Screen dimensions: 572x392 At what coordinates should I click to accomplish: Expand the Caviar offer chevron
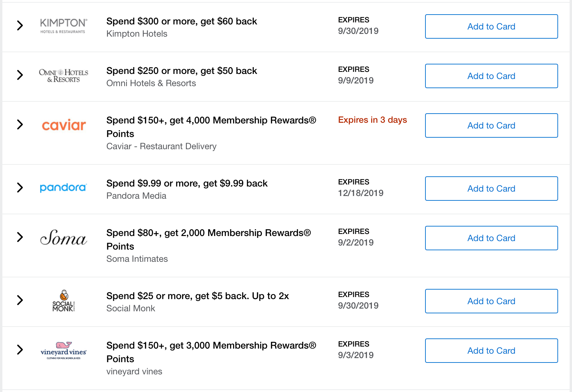(20, 124)
